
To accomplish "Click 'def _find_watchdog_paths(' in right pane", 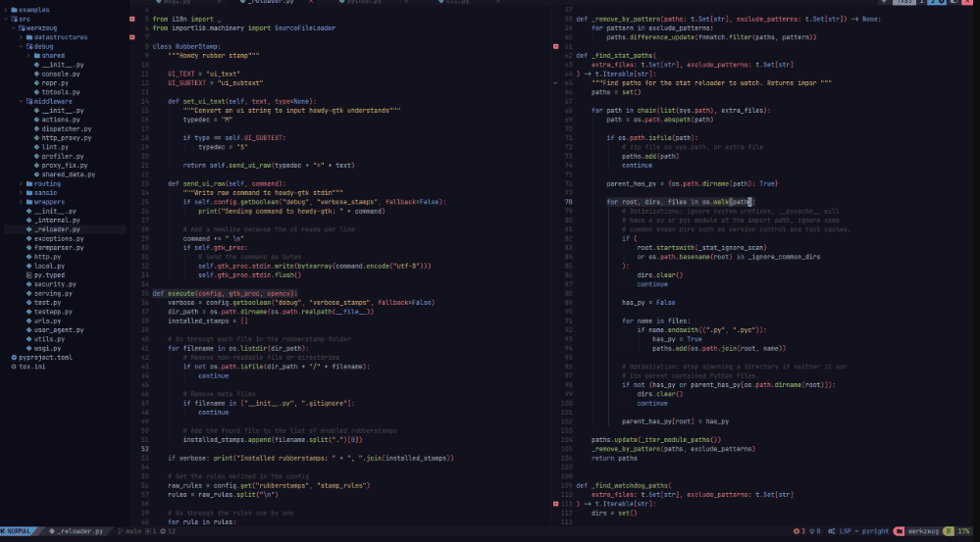I will pos(623,485).
